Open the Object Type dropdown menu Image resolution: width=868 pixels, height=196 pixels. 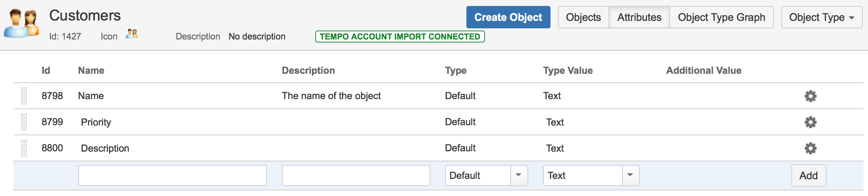tap(821, 18)
